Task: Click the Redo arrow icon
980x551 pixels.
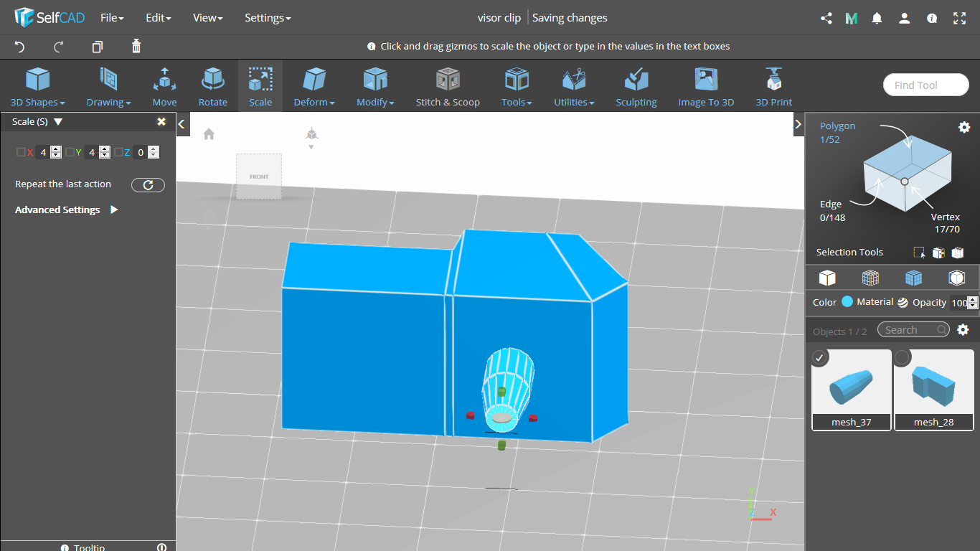Action: pyautogui.click(x=59, y=47)
